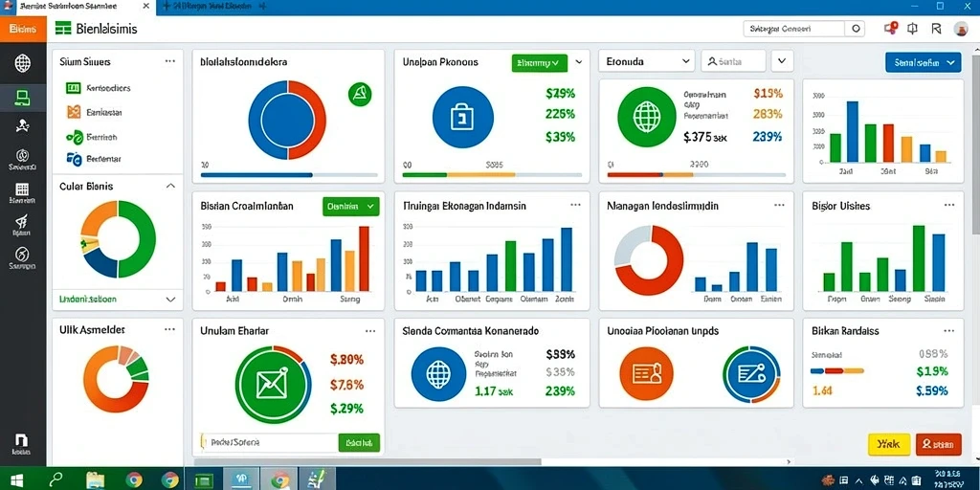Open the blue dropdown button at top right
The height and width of the screenshot is (490, 980).
point(924,62)
